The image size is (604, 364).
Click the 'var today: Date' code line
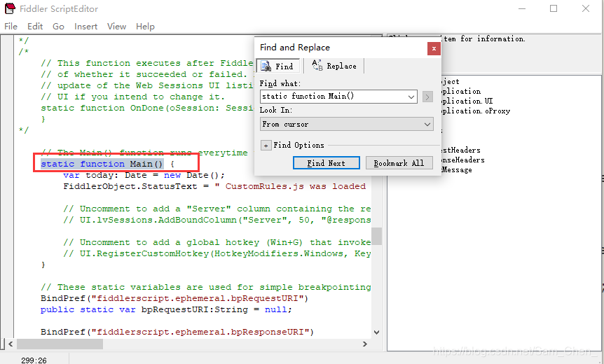coord(144,175)
